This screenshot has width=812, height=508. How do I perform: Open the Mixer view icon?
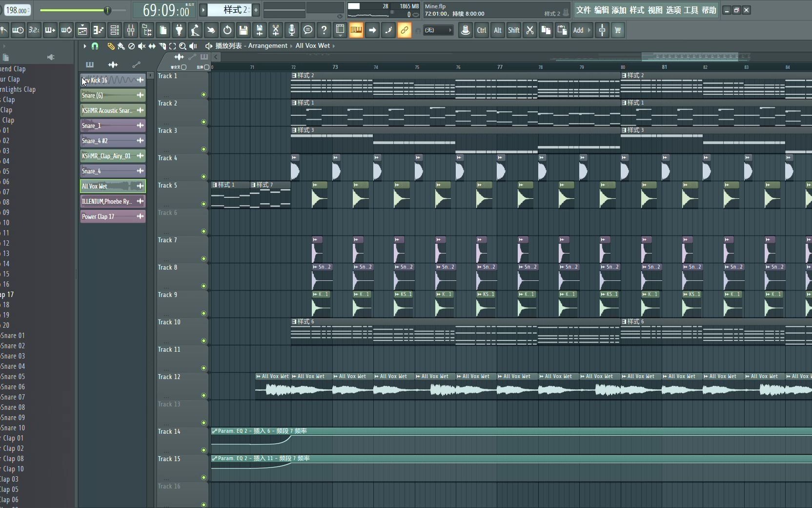(x=131, y=30)
